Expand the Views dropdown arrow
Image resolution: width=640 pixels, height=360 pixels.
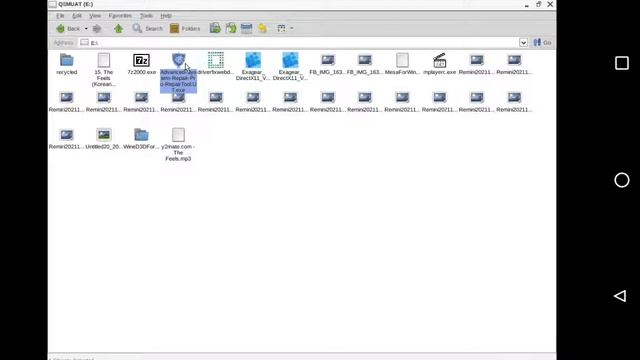(291, 29)
